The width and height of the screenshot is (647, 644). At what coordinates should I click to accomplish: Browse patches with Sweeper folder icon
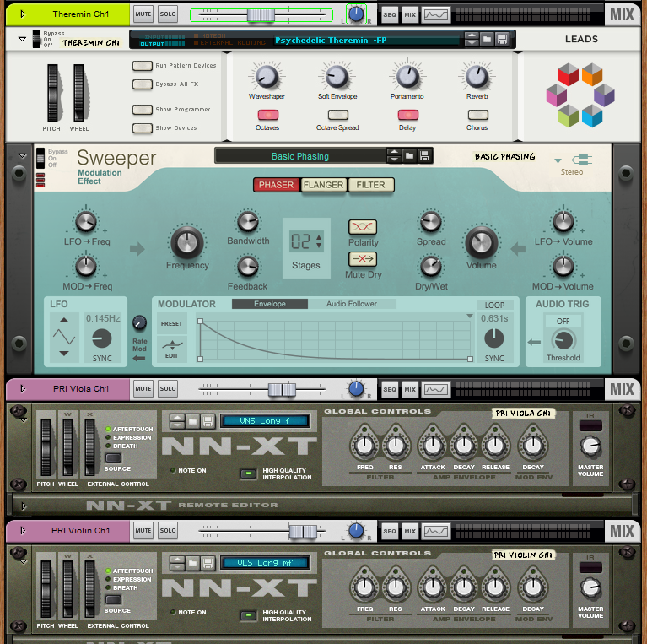click(x=409, y=156)
